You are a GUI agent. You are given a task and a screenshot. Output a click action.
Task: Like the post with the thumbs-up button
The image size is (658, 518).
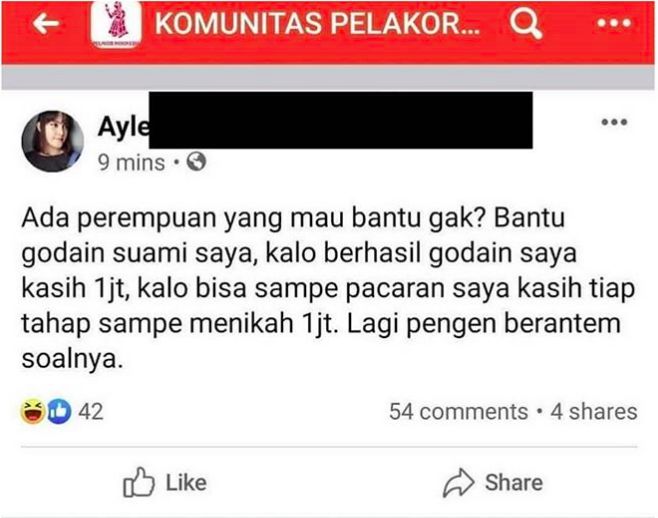click(164, 482)
